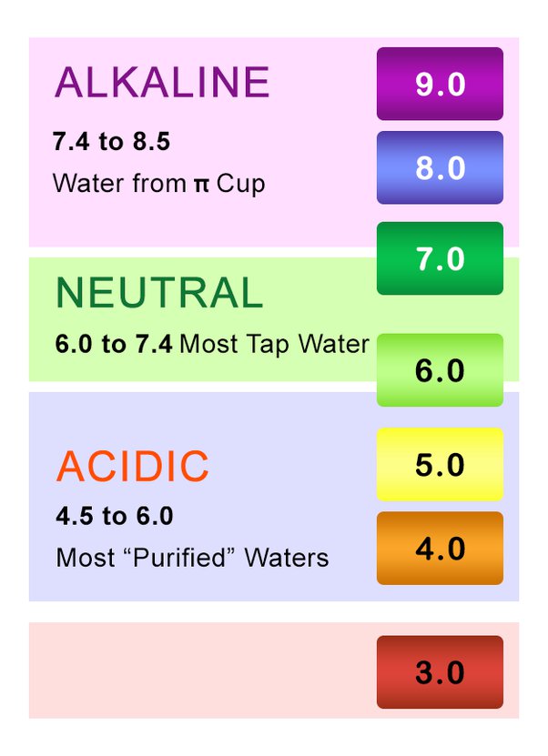The height and width of the screenshot is (756, 548).
Task: Choose the red 3.0 pH swatch
Action: (x=440, y=672)
